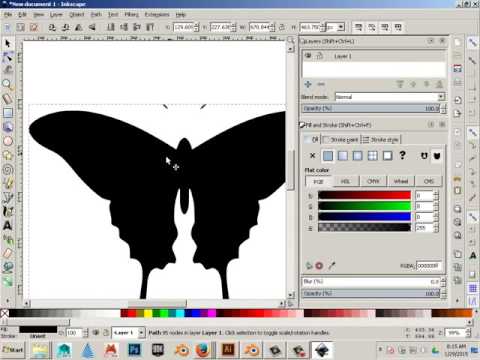Viewport: 480px width, 360px height.
Task: Open the units dropdown in toolbar
Action: [x=341, y=27]
